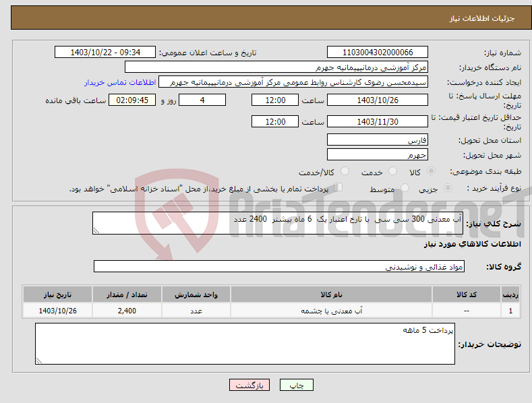The height and width of the screenshot is (403, 532).
Task: Select the خدمت radio button
Action: 392,171
